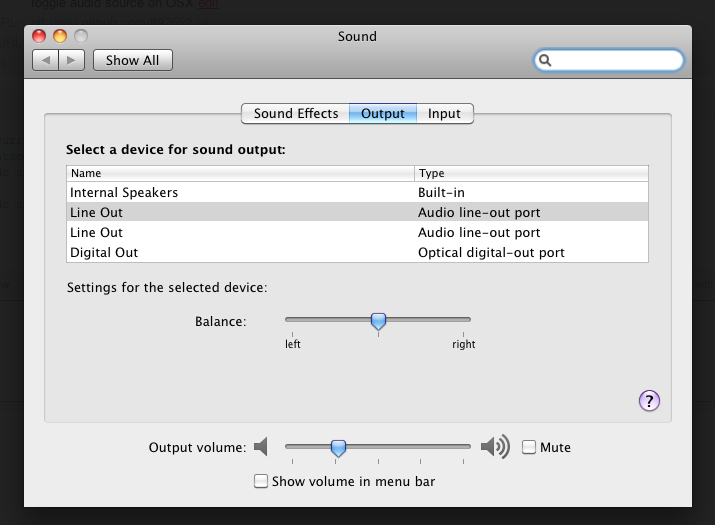Go back with the left arrow button
The image size is (715, 525).
46,60
